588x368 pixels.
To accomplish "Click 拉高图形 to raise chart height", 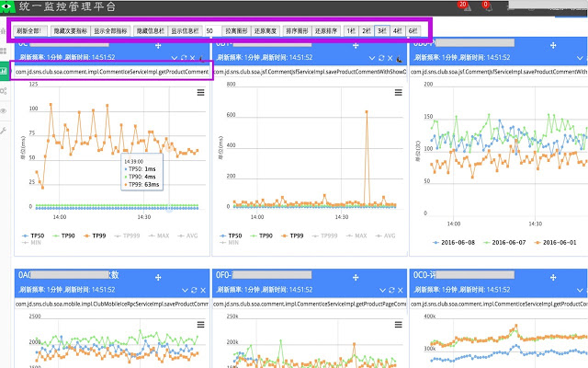I will (x=237, y=30).
